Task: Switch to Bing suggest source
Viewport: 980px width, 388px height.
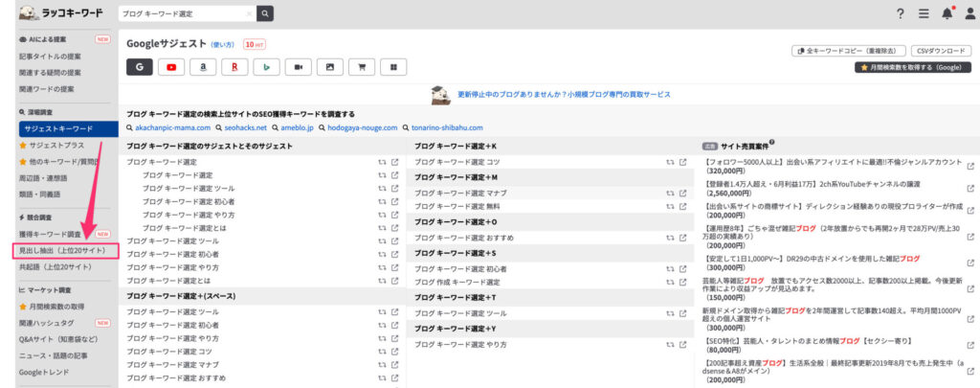Action: tap(267, 67)
